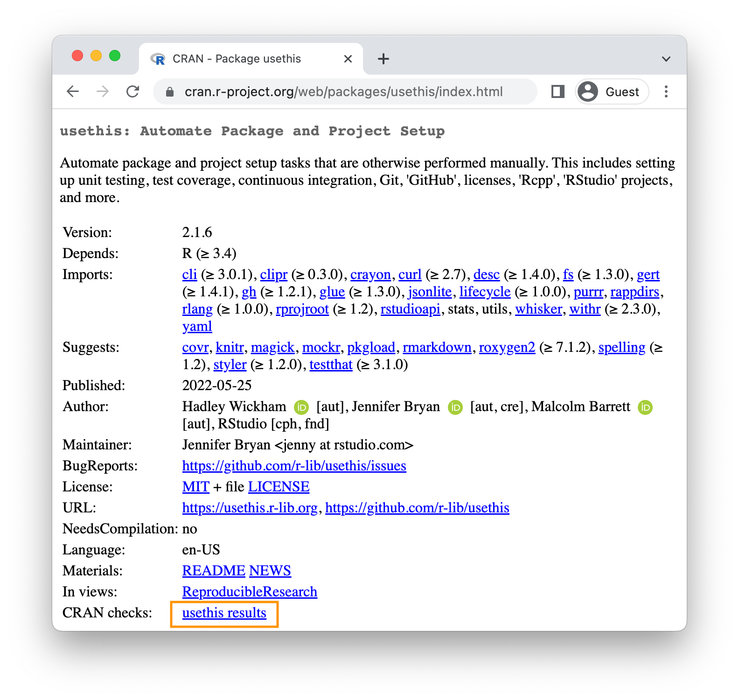Visit the usethis.r-lib.org URL
The image size is (739, 700).
coord(250,508)
